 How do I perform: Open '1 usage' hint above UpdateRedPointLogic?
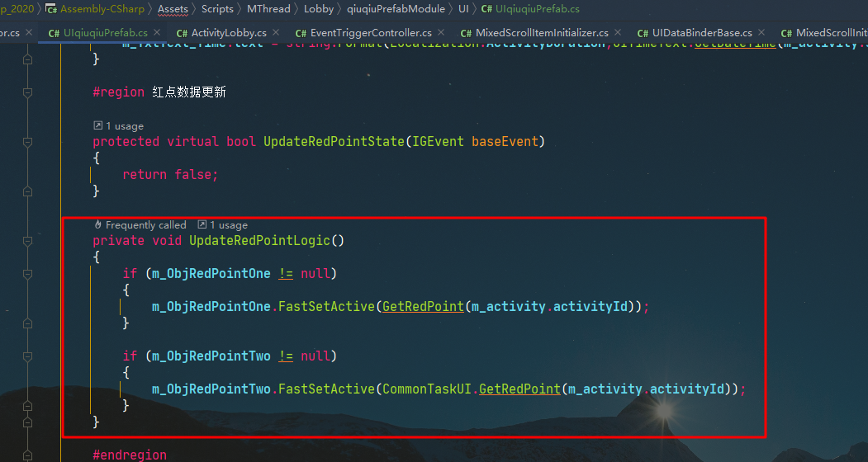229,225
